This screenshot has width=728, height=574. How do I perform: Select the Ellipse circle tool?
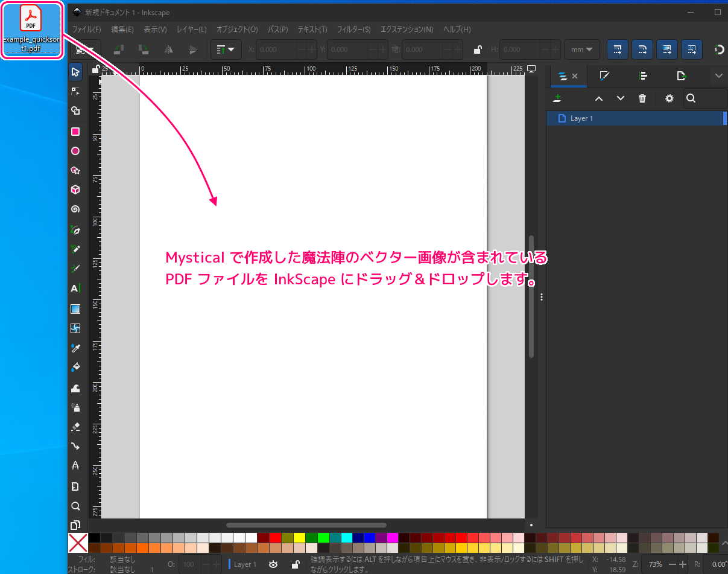point(75,151)
